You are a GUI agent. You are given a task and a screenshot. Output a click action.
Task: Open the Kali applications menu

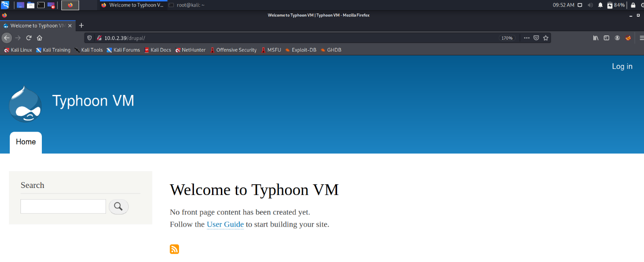point(5,5)
